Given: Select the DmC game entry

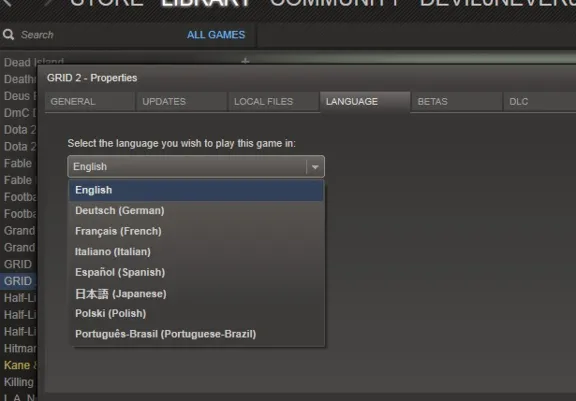Looking at the screenshot, I should click(x=20, y=113).
